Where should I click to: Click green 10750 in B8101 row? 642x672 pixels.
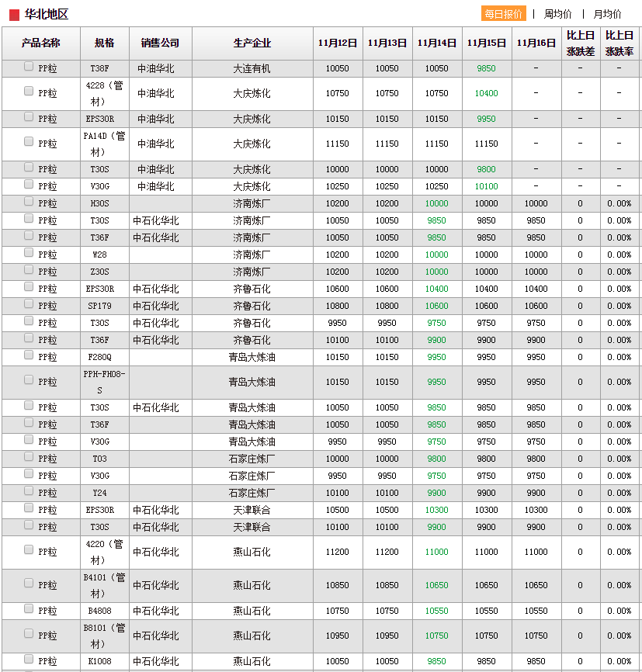pos(436,636)
